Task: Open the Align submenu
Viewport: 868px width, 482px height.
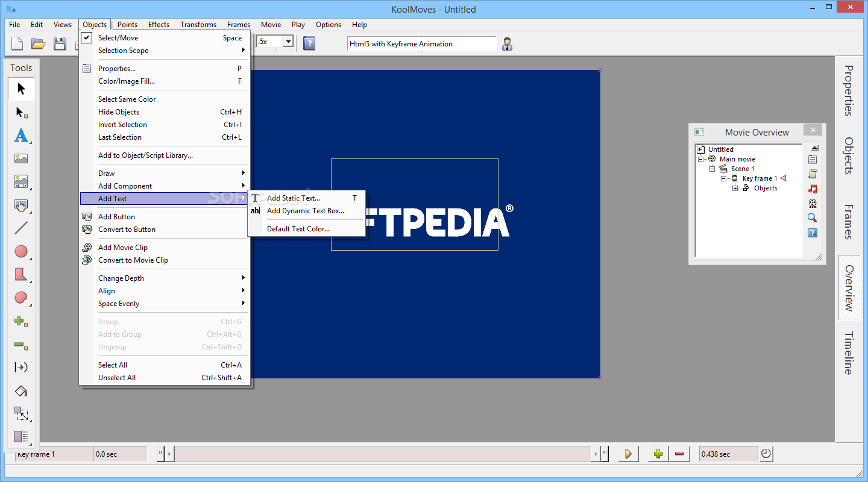Action: pyautogui.click(x=165, y=291)
